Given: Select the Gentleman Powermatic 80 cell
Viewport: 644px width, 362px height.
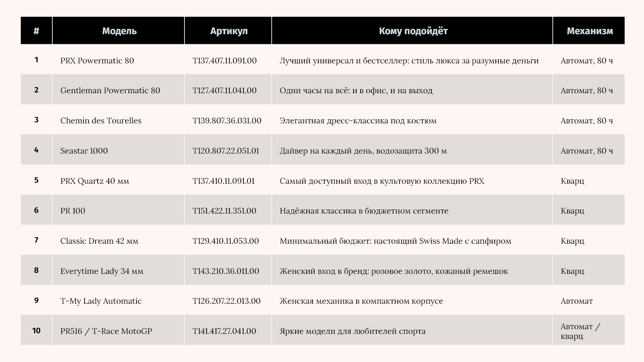Looking at the screenshot, I should (x=118, y=89).
